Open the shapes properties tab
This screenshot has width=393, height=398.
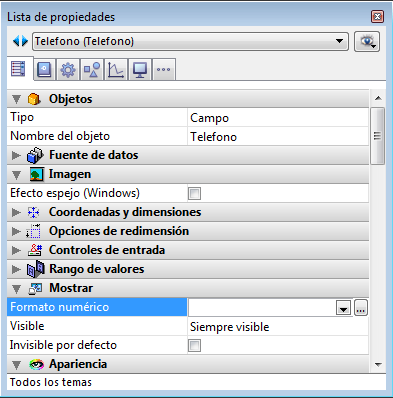click(92, 70)
